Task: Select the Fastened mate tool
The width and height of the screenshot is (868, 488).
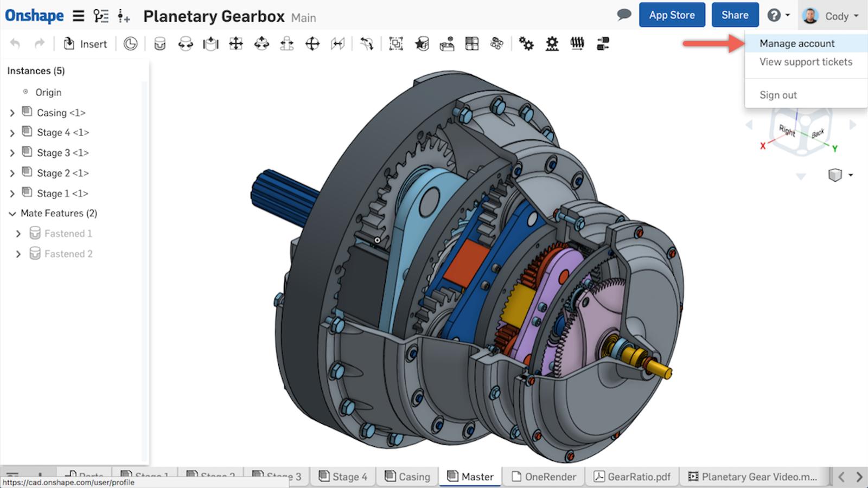Action: pos(159,44)
